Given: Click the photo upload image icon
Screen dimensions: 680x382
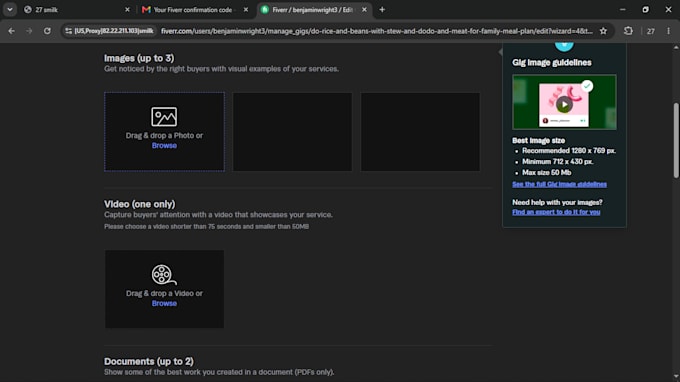Looking at the screenshot, I should [164, 117].
